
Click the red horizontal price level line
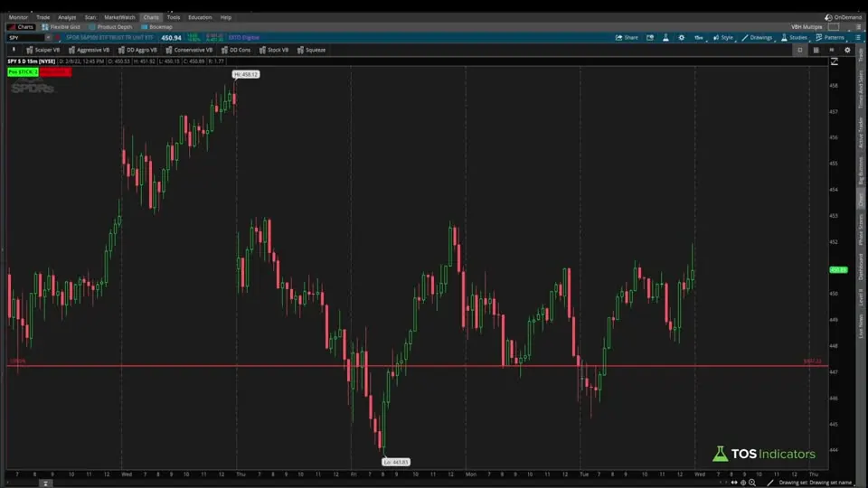418,366
